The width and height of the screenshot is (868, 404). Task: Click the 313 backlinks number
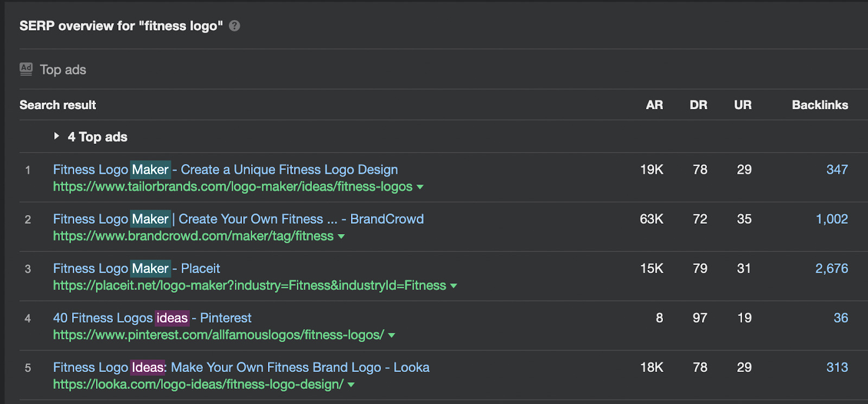(x=837, y=367)
